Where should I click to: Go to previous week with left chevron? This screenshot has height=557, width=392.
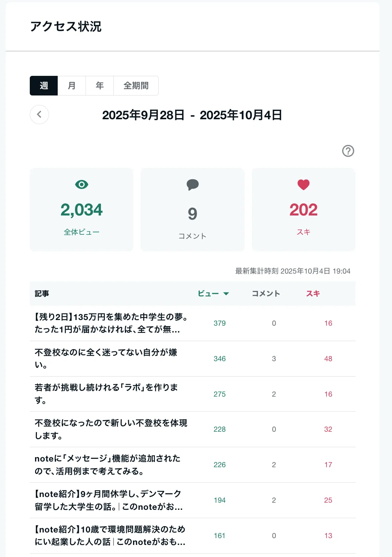tap(39, 114)
